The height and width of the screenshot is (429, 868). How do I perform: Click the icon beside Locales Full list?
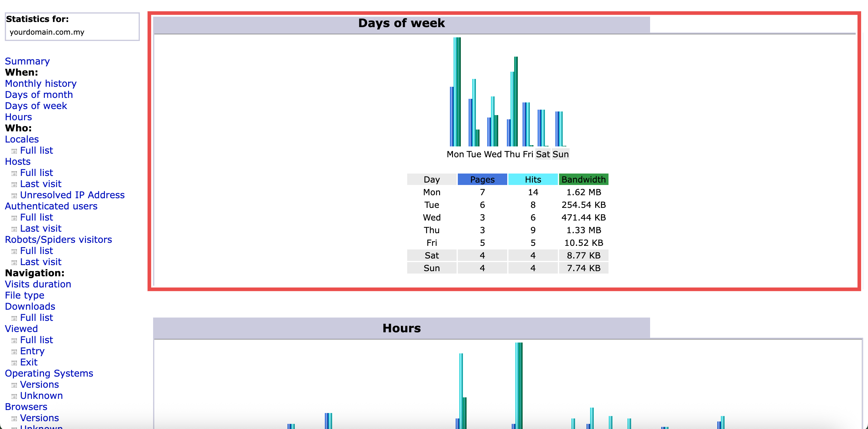pos(14,151)
